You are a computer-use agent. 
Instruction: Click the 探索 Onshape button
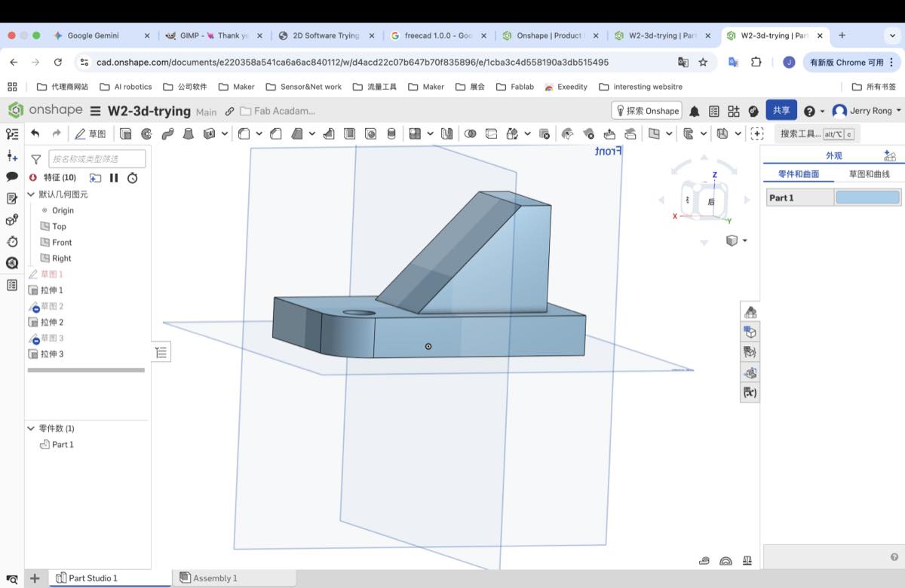coord(646,111)
